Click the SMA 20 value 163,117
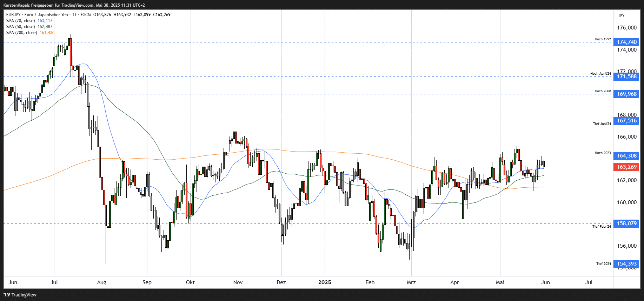Image resolution: width=644 pixels, height=301 pixels. (45, 21)
